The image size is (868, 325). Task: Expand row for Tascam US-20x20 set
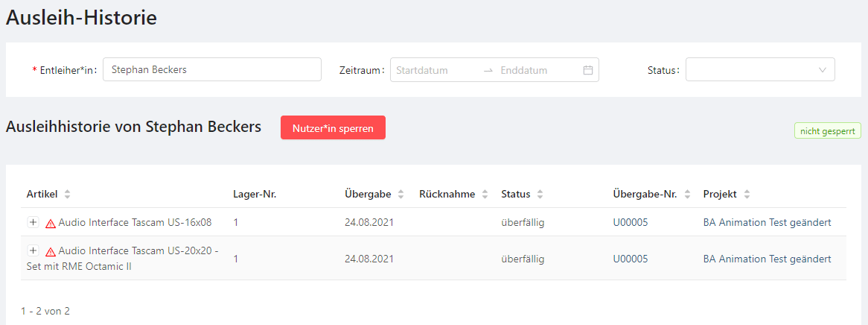pyautogui.click(x=33, y=251)
